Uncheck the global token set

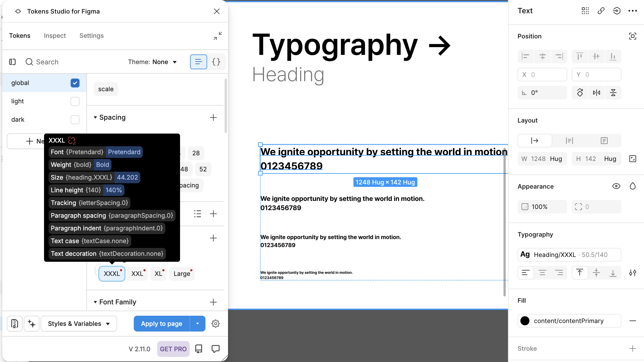point(75,83)
